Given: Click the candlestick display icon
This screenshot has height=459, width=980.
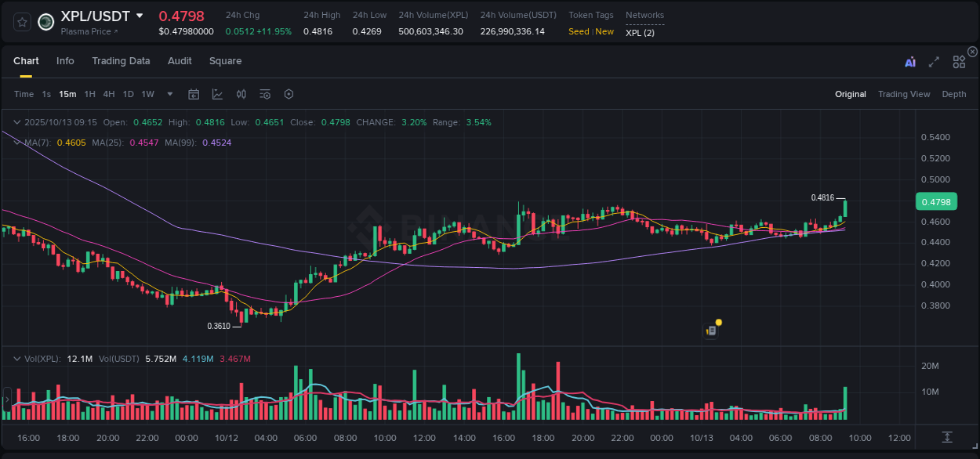Looking at the screenshot, I should 241,94.
